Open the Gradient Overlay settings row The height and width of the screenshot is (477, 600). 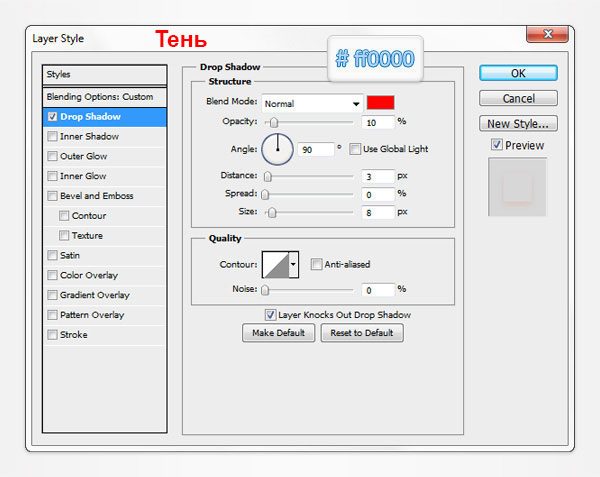pyautogui.click(x=105, y=295)
